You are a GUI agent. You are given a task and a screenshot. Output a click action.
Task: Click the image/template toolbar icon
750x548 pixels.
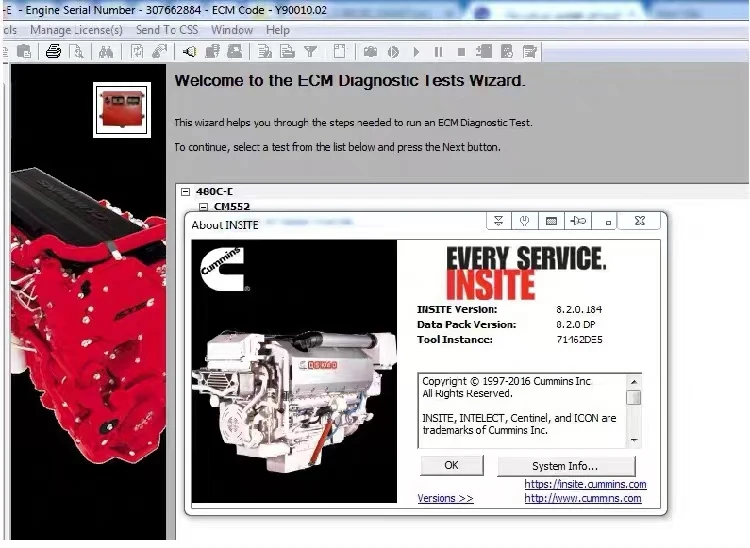(x=234, y=51)
